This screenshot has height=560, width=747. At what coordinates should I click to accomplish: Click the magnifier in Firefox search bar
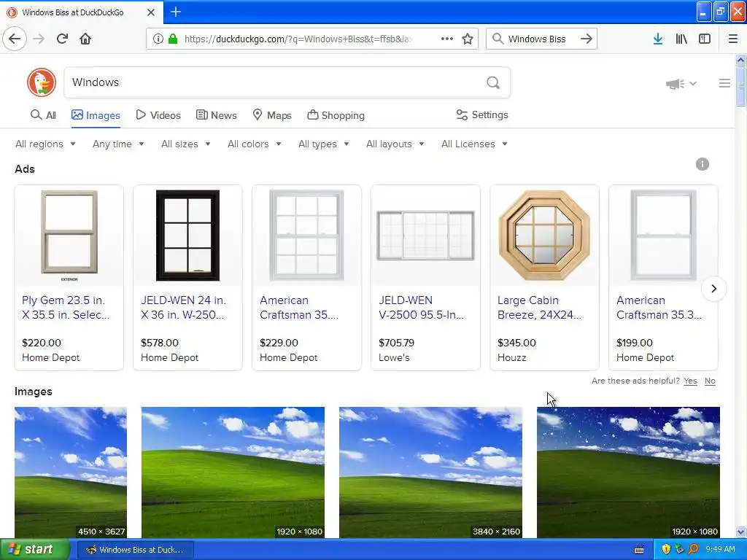498,39
